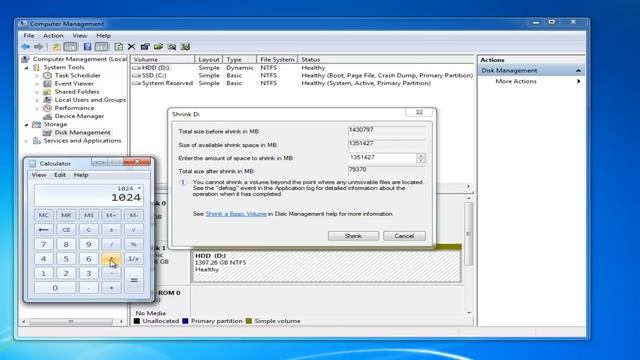Collapse the System Tools tree node
The image size is (640, 360).
27,68
